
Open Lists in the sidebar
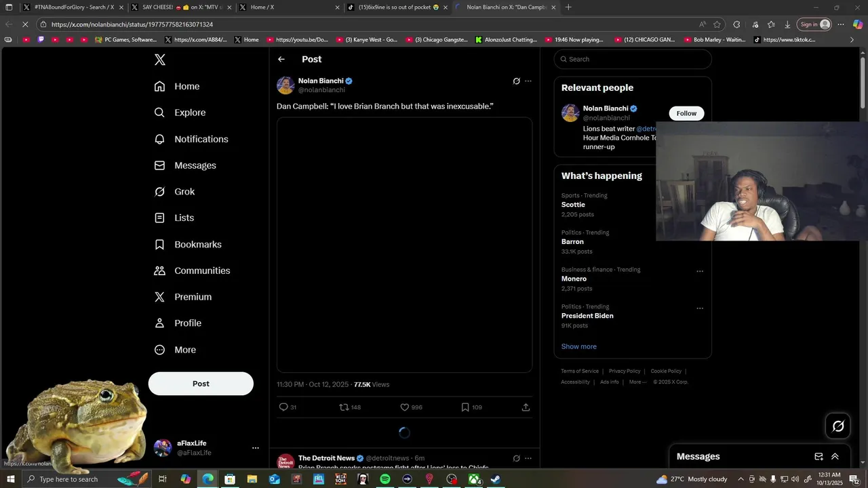(x=174, y=218)
